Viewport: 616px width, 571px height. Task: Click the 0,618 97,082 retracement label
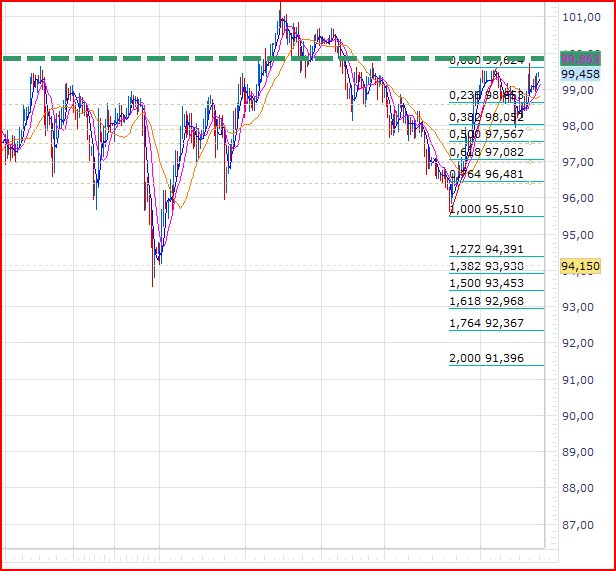(486, 152)
